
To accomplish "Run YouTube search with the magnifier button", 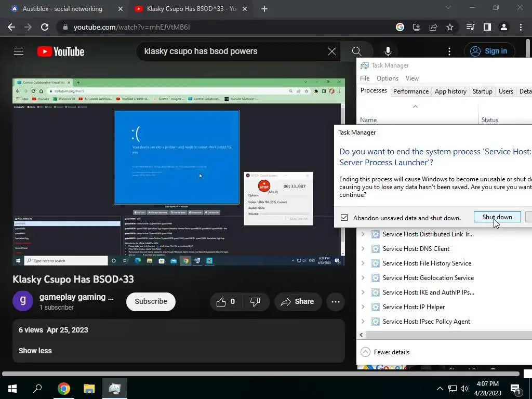I will point(356,51).
